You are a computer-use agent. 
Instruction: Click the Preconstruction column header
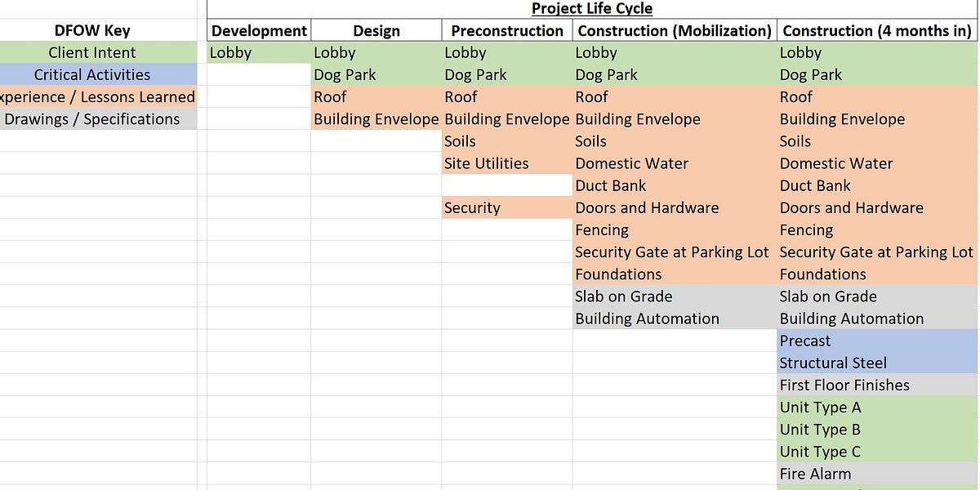click(x=506, y=30)
